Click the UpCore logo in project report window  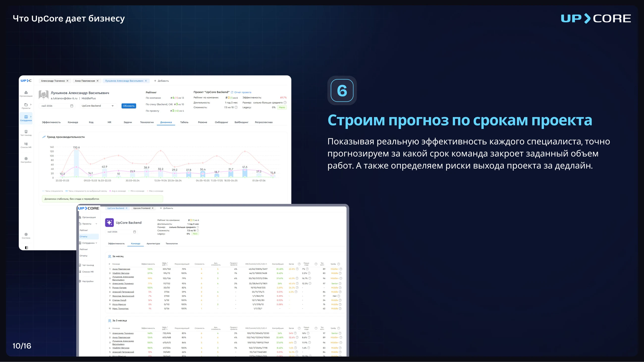(88, 208)
